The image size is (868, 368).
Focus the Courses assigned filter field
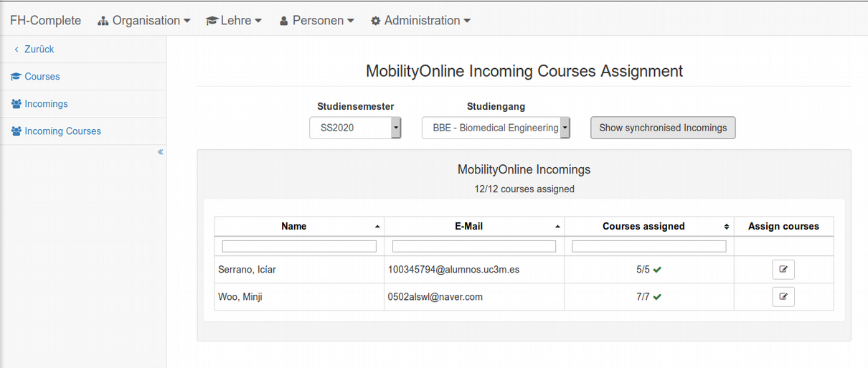coord(649,246)
